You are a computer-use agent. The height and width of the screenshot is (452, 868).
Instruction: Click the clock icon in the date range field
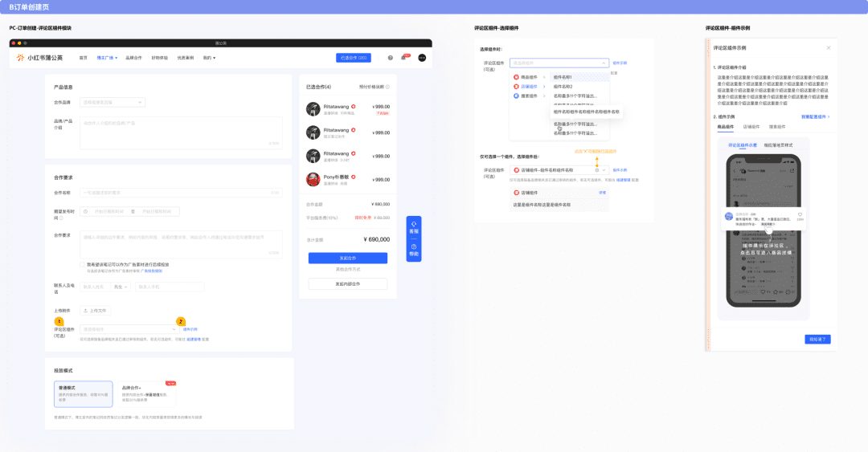pos(85,211)
